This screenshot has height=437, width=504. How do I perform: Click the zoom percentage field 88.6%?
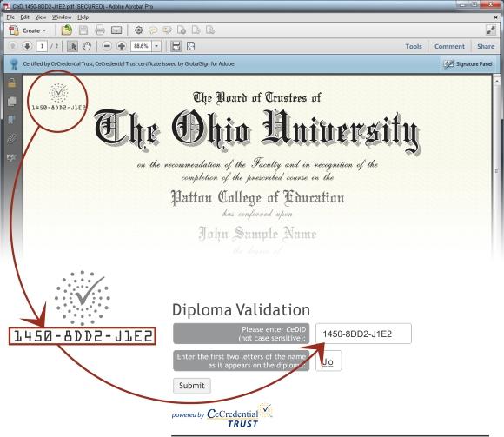click(x=141, y=46)
